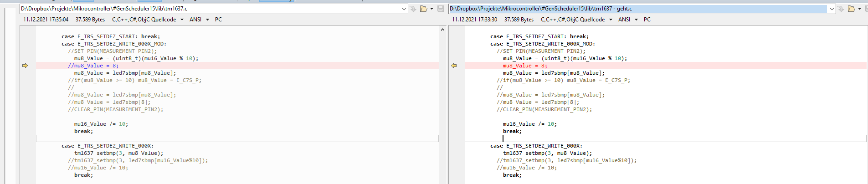Click the blank line with cursor in right pane

(x=666, y=138)
